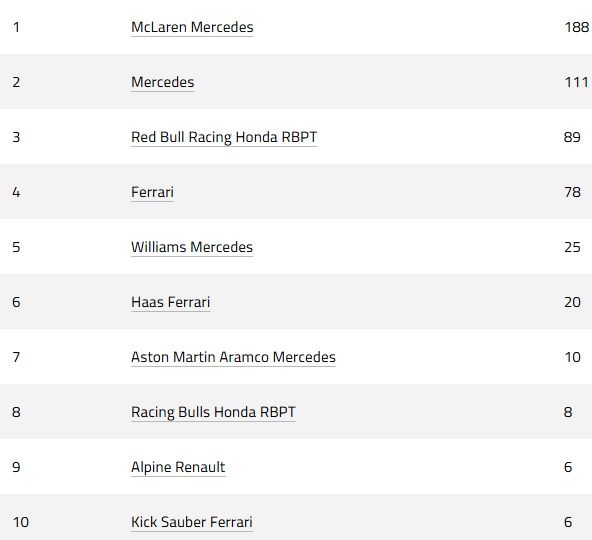Select the 25 points cell for Williams
The width and height of the screenshot is (592, 540).
pyautogui.click(x=572, y=247)
